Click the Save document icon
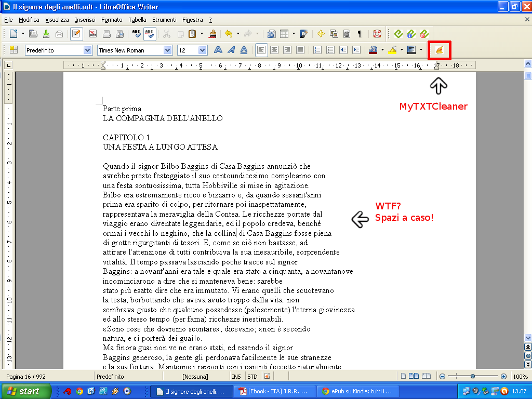 tap(46, 34)
